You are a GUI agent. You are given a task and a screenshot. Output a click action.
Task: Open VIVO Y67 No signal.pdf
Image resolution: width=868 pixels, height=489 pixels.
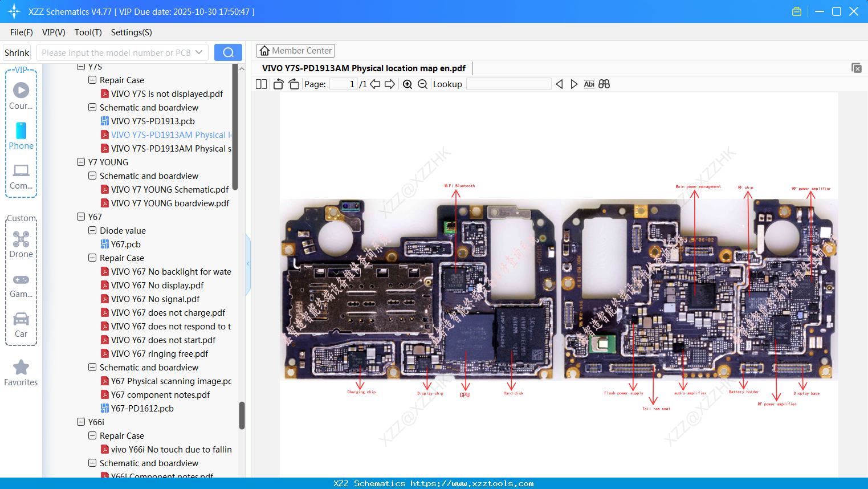[155, 299]
